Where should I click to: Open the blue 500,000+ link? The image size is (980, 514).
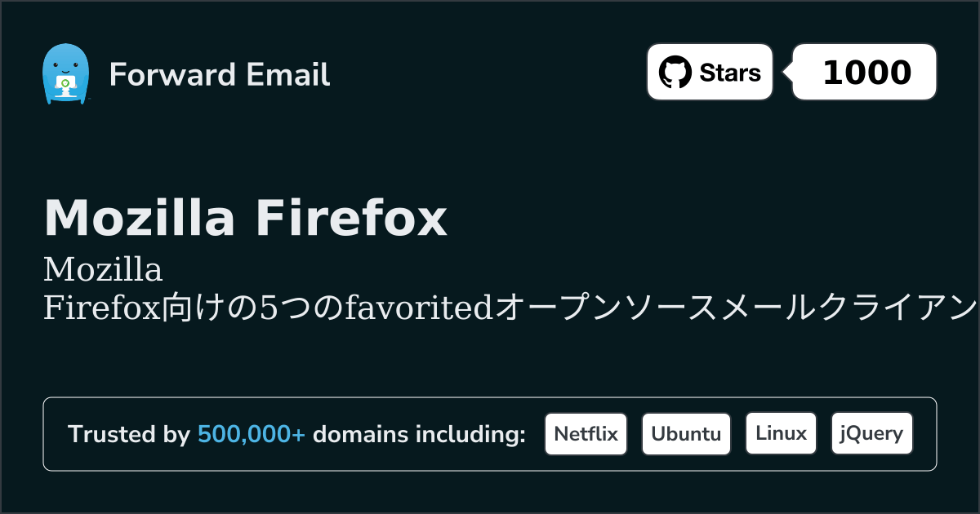252,434
